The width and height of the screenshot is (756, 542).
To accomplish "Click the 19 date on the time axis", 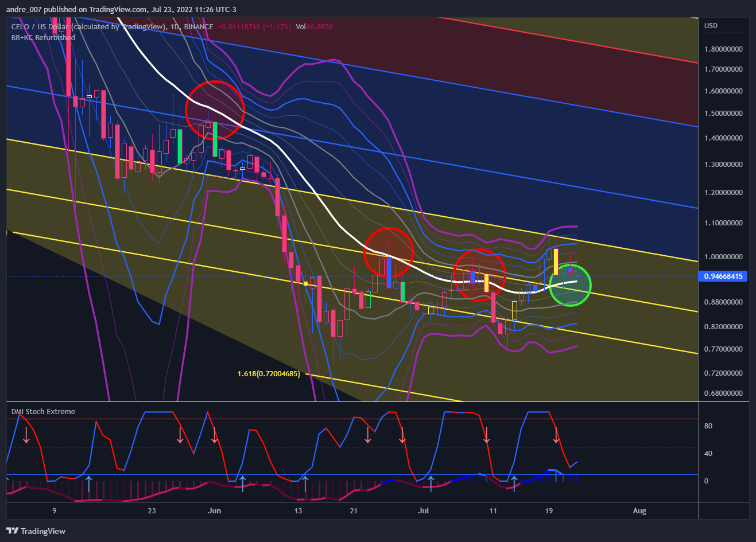I will [x=549, y=511].
